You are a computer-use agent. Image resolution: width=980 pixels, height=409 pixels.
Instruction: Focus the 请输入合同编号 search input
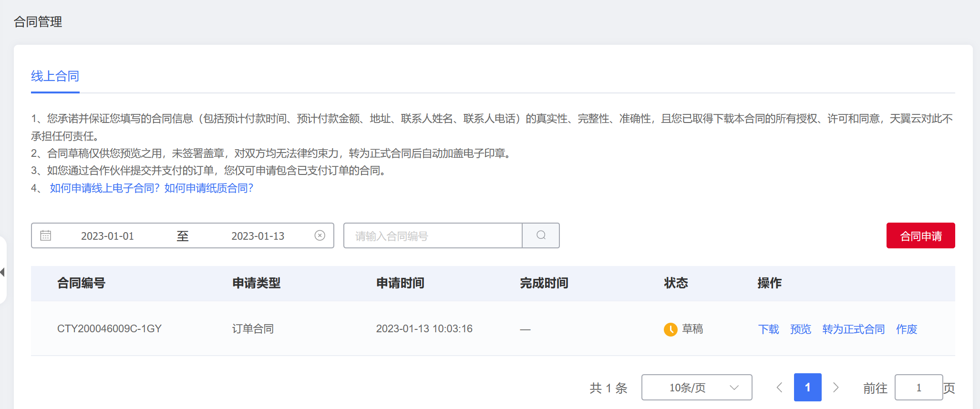pyautogui.click(x=433, y=236)
